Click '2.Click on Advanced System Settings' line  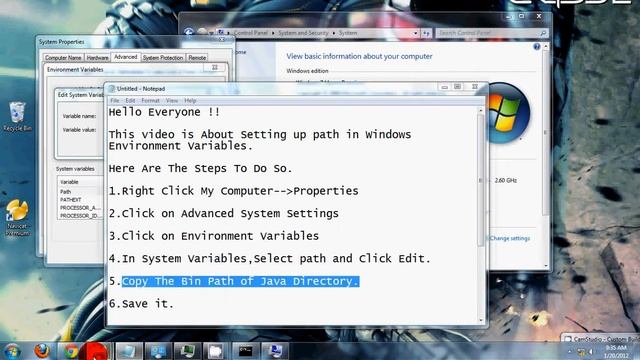pos(224,213)
